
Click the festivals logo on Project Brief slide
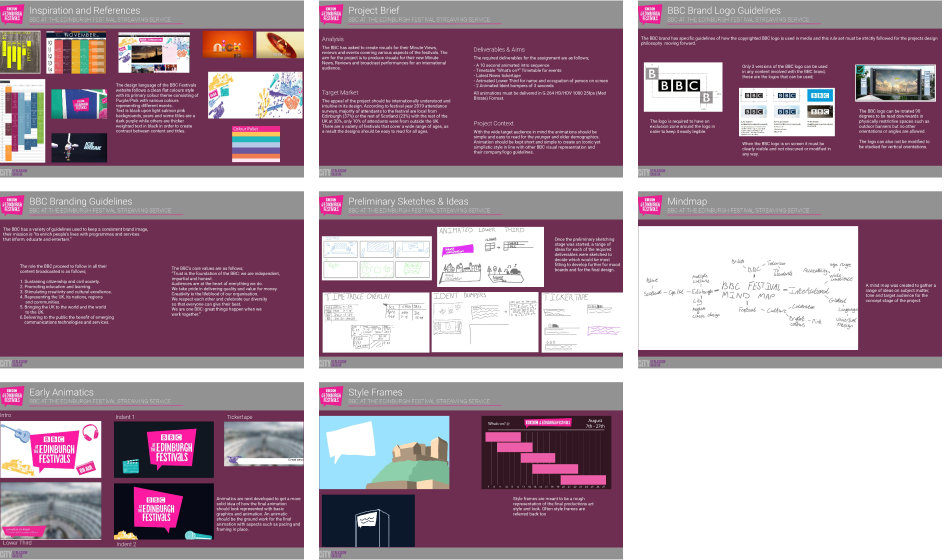coord(331,13)
